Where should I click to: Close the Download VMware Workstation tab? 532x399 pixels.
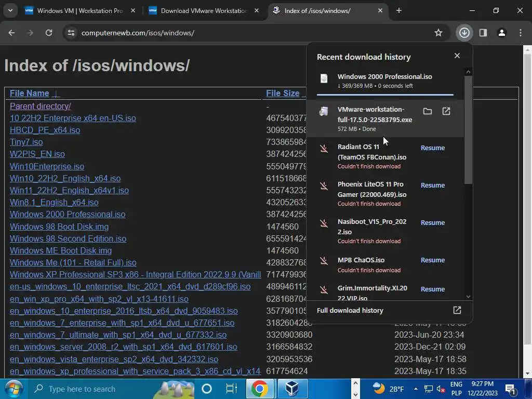[257, 10]
